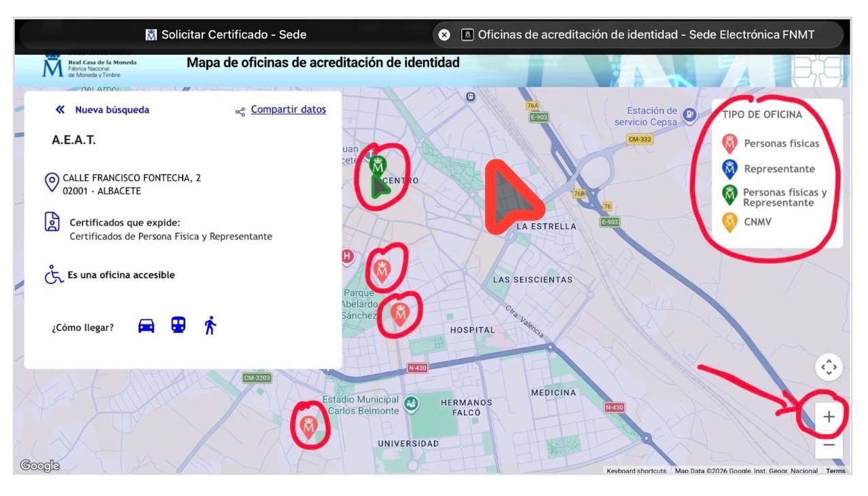
Task: Click the map pan control icon
Action: [x=829, y=366]
